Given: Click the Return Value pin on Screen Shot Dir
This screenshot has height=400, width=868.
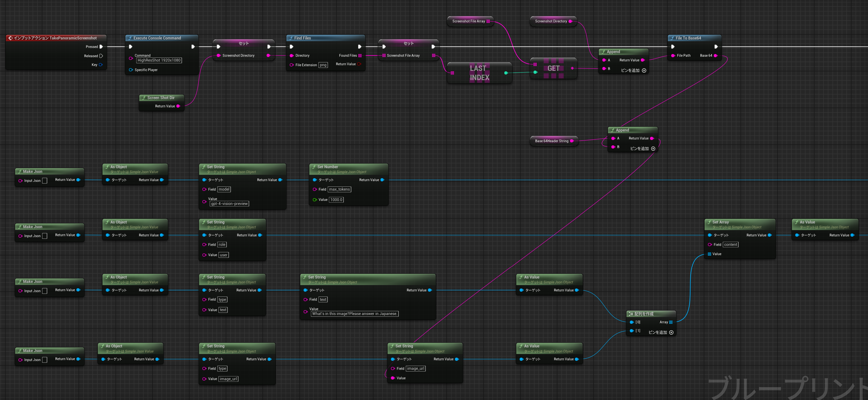Looking at the screenshot, I should [178, 106].
